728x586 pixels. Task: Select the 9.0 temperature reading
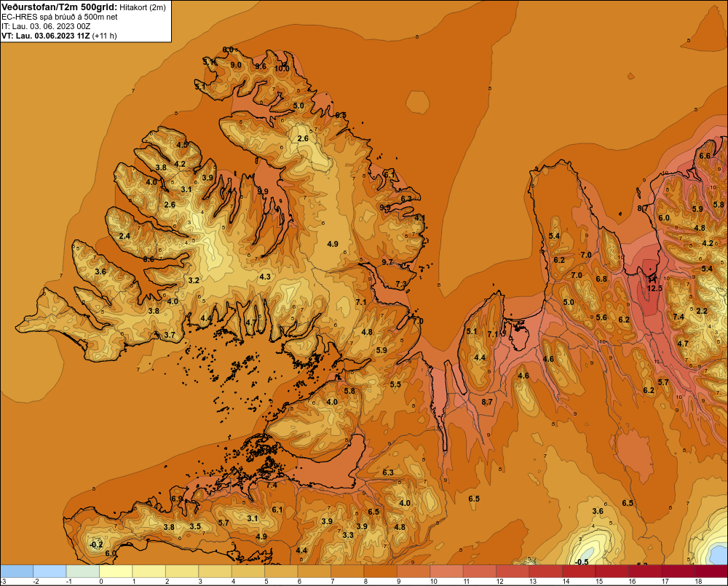236,65
